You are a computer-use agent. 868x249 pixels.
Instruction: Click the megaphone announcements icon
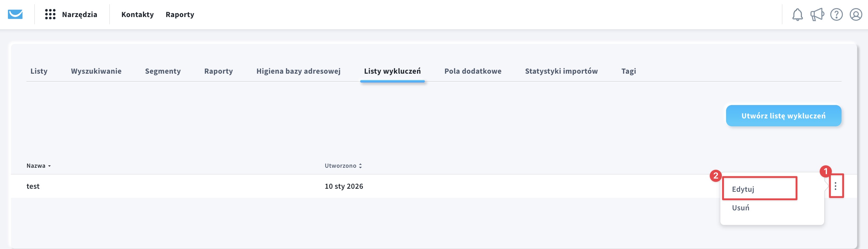(x=817, y=15)
